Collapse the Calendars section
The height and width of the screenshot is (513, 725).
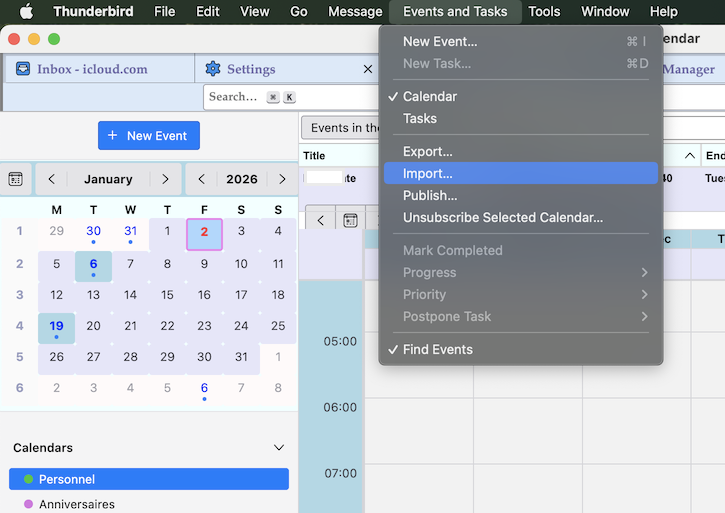point(279,447)
